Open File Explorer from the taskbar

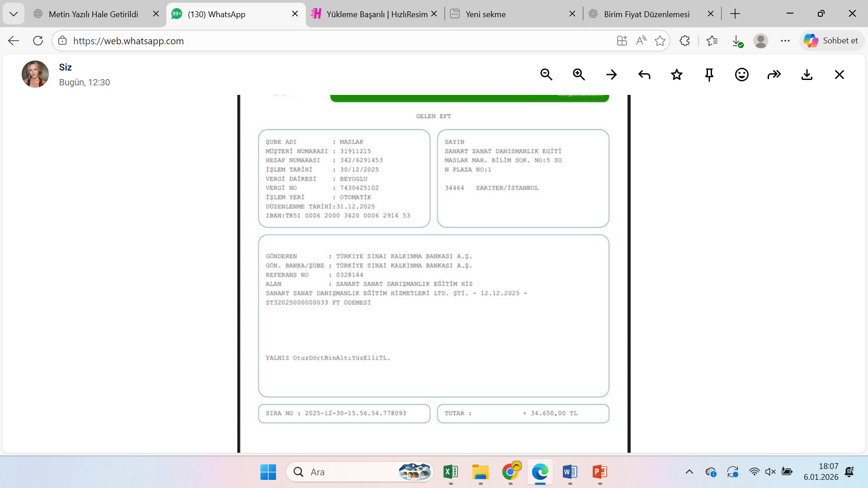(481, 472)
